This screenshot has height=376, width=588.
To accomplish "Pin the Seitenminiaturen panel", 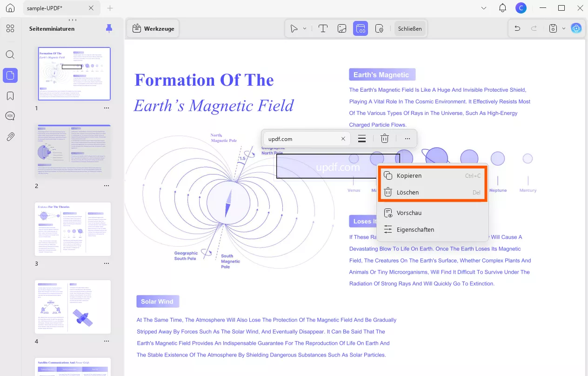I will pyautogui.click(x=109, y=28).
